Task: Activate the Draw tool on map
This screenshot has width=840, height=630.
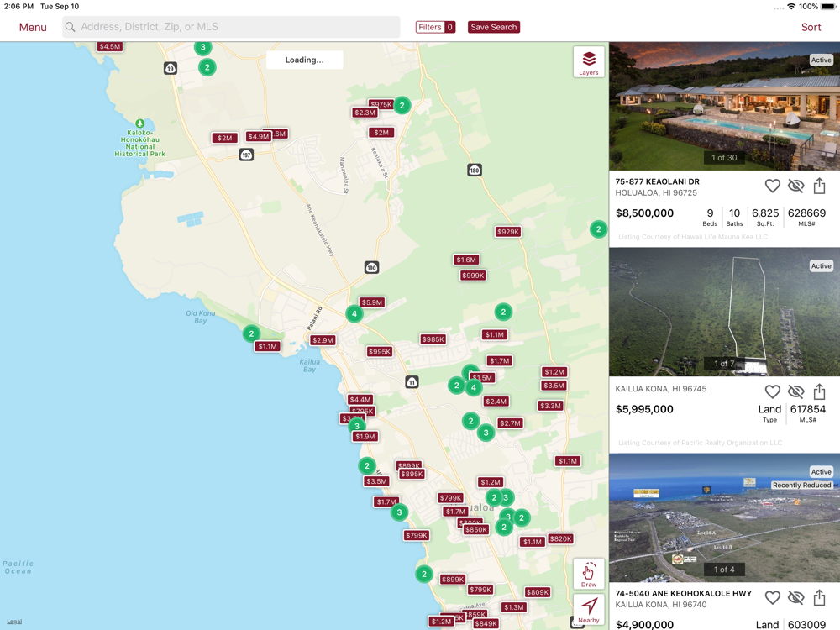Action: (x=588, y=574)
